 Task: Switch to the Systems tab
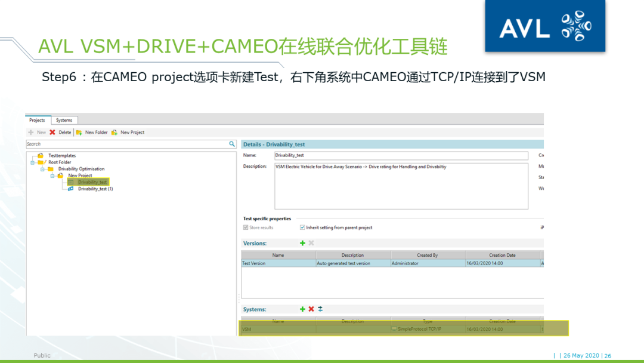[x=64, y=120]
